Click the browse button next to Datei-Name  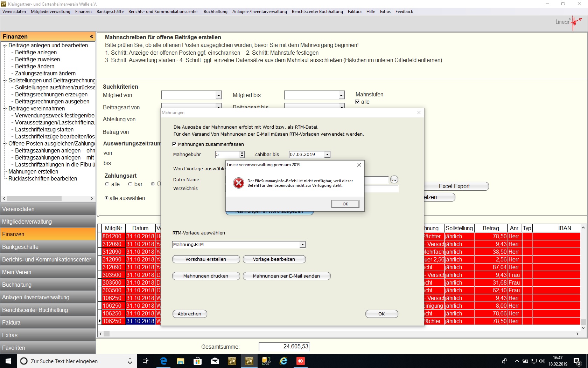tap(394, 180)
